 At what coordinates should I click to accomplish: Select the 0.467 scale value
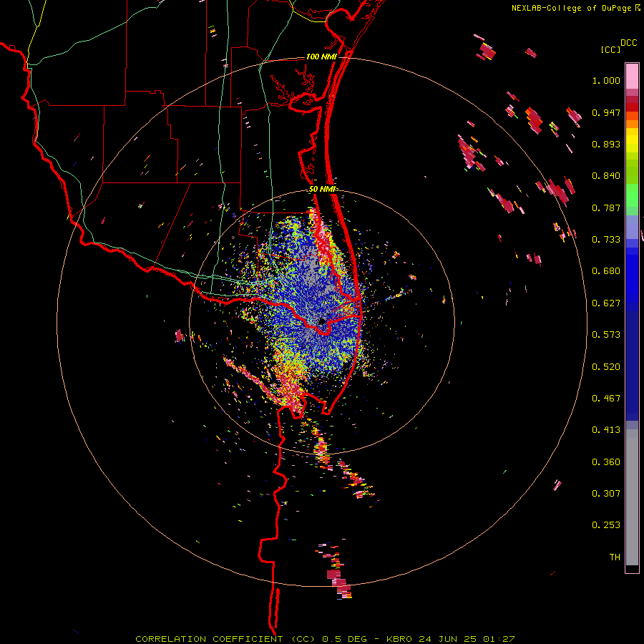pos(606,399)
